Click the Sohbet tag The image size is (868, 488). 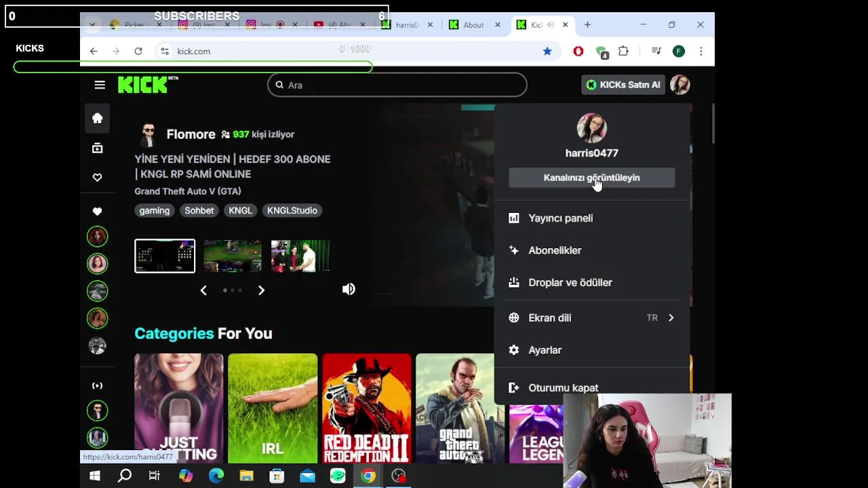tap(199, 211)
